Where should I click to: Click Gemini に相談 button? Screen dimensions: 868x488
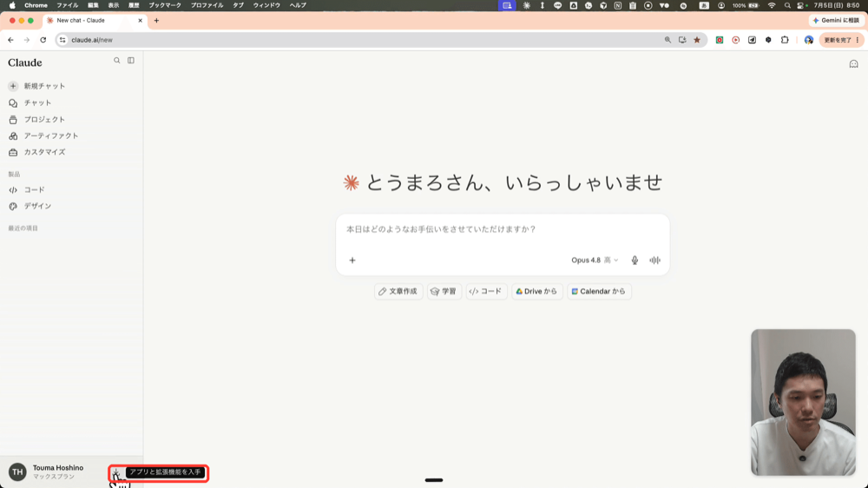836,21
